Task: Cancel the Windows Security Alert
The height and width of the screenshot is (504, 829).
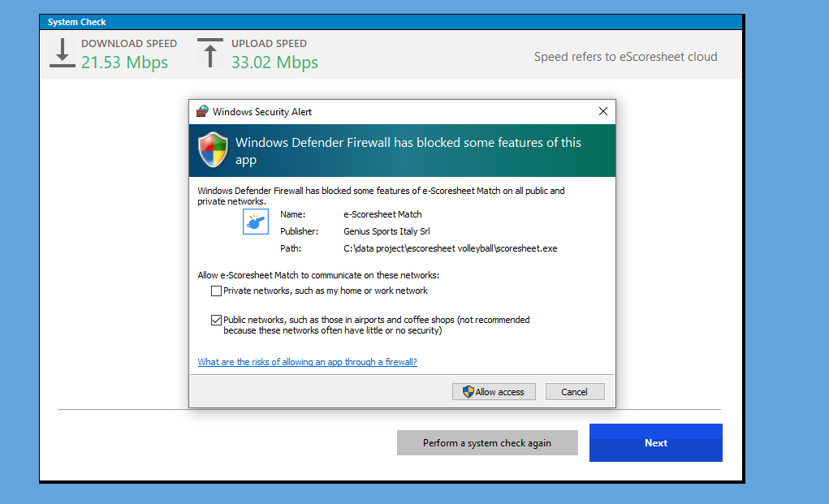Action: [575, 392]
